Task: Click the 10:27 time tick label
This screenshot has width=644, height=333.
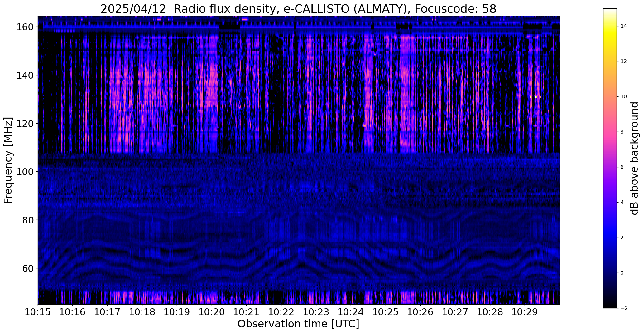Action: (455, 312)
